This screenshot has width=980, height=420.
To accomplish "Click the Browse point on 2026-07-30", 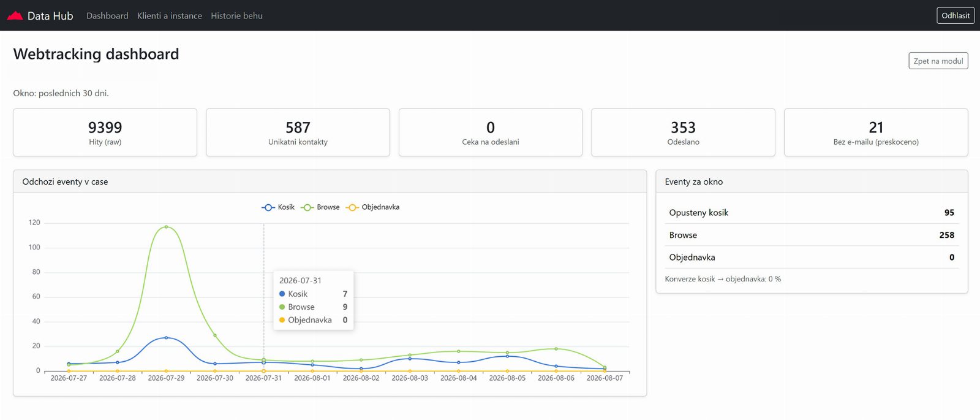I will click(215, 335).
